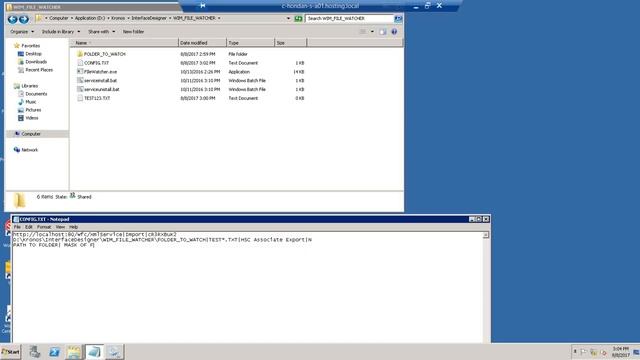
Task: Select Downloads in navigation pane
Action: click(36, 62)
